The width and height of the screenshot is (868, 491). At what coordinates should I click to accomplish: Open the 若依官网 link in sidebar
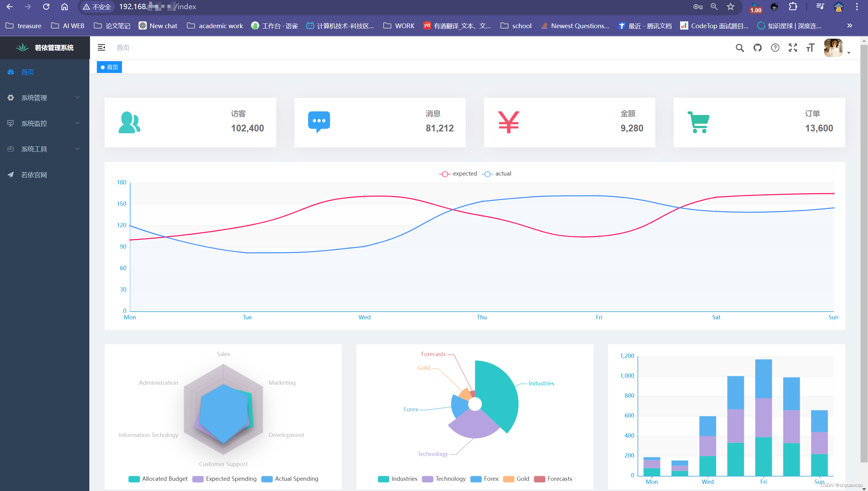coord(34,175)
